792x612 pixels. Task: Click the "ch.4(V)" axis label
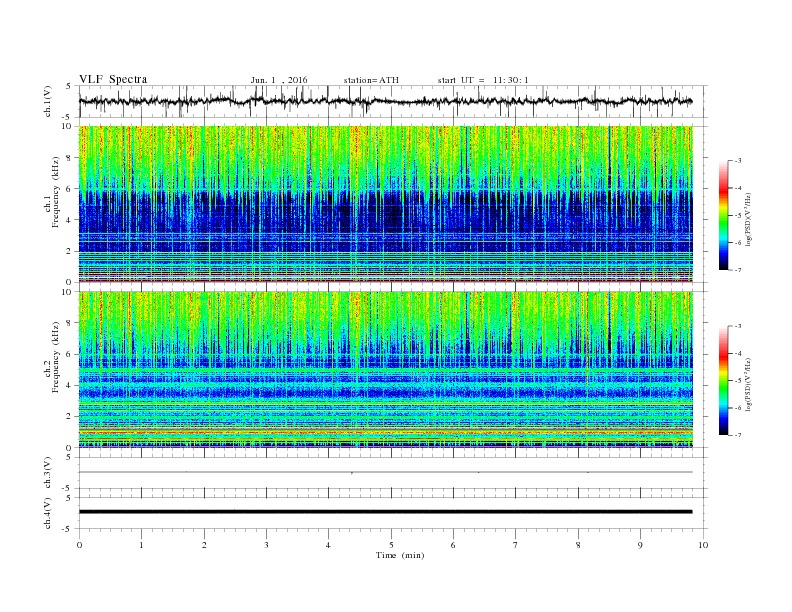tap(48, 513)
